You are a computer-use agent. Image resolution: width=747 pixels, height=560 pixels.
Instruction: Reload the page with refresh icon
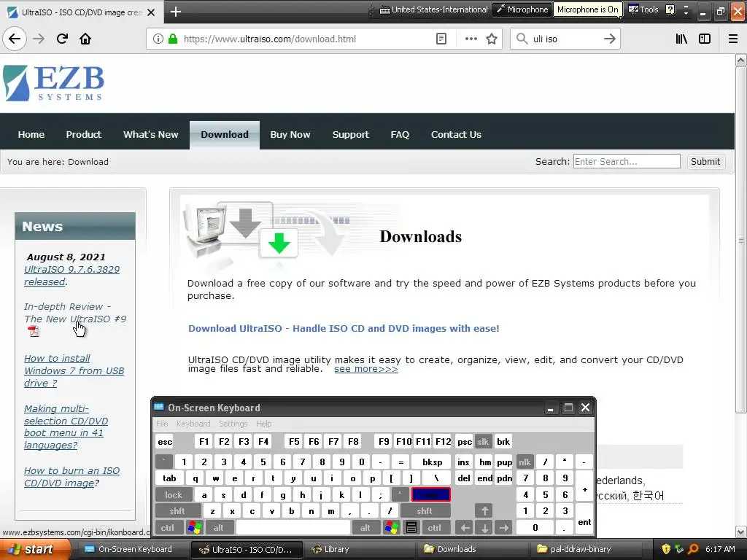(62, 39)
